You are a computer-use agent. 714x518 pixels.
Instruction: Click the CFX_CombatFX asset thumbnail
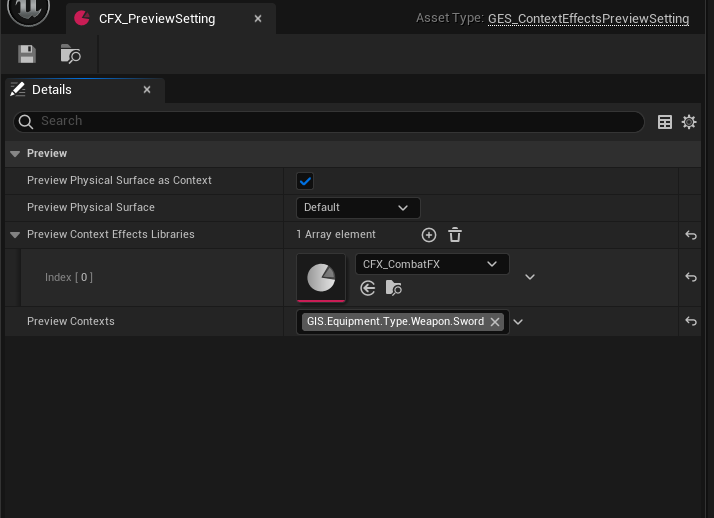click(x=321, y=278)
